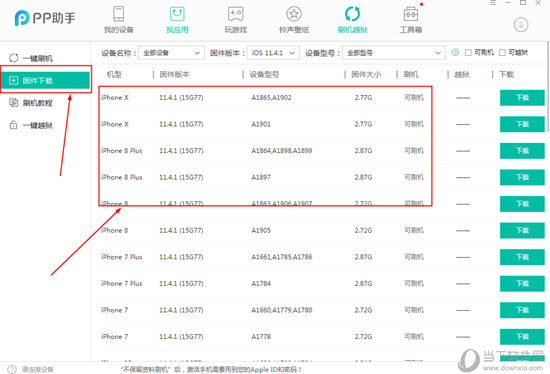Screen dimensions: 550x374
Task: Click 11.4.1 (15G77) in the A1778 row
Action: 181,337
